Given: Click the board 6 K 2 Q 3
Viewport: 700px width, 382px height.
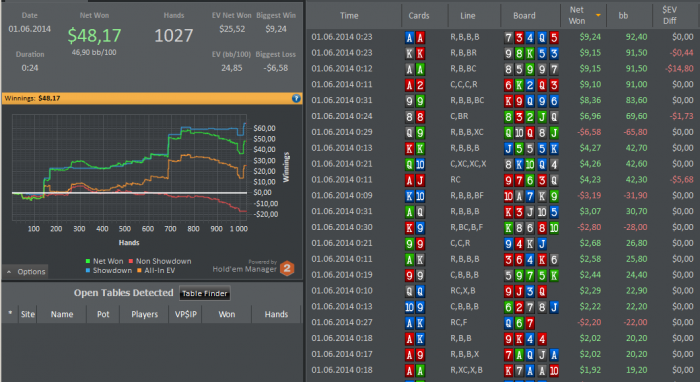Looking at the screenshot, I should point(531,85).
